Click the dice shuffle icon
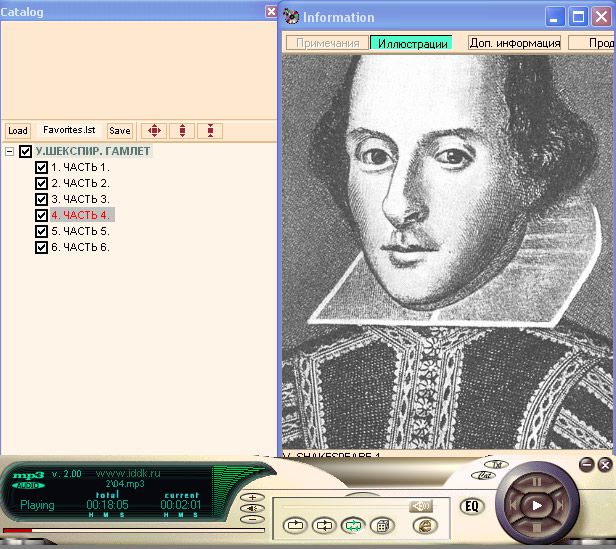Viewport: 616px width, 549px height. tap(380, 524)
